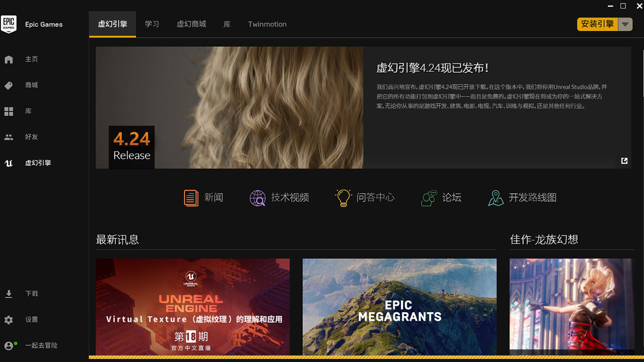Switch to the 学习 tab
The image size is (644, 362).
pos(152,24)
